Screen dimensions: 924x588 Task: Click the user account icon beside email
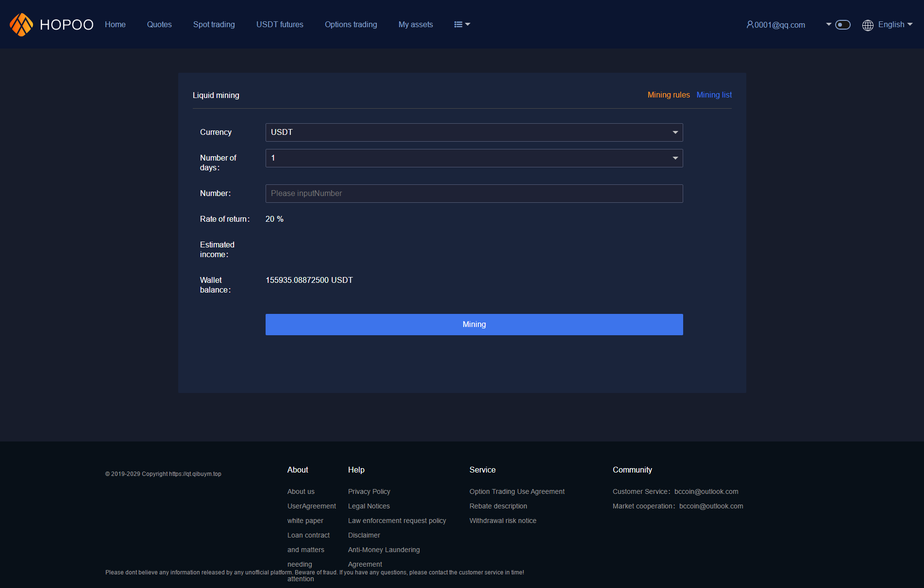coord(750,24)
